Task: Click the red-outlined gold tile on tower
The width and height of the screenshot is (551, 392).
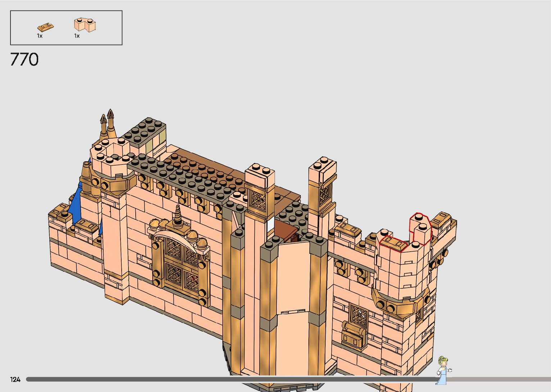Action: pyautogui.click(x=393, y=244)
